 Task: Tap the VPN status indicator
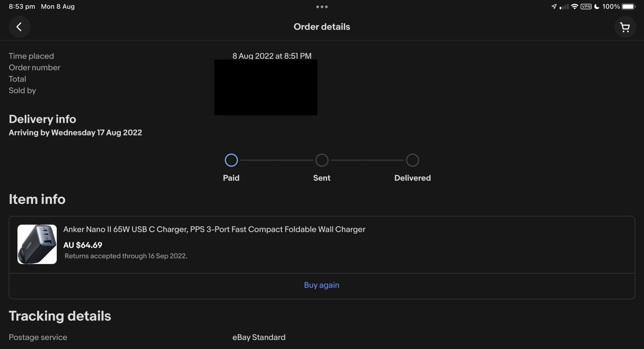coord(586,6)
